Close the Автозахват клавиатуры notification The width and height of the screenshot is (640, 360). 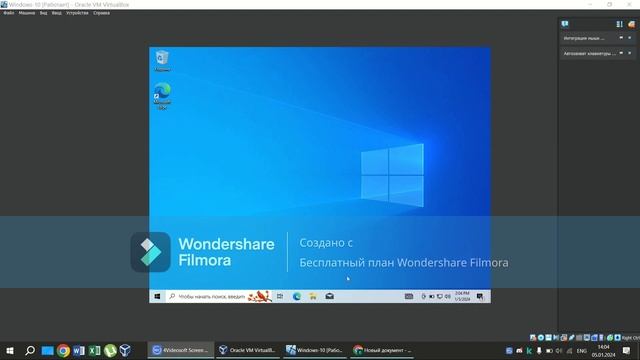[x=630, y=53]
